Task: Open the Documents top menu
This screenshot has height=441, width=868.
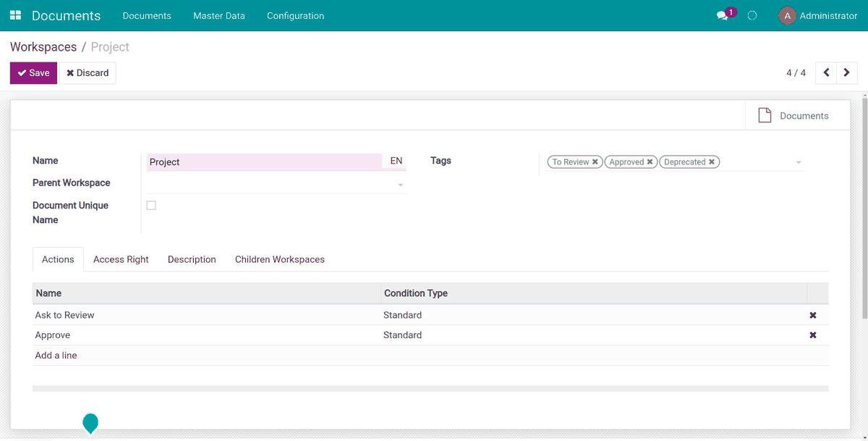Action: click(x=147, y=15)
